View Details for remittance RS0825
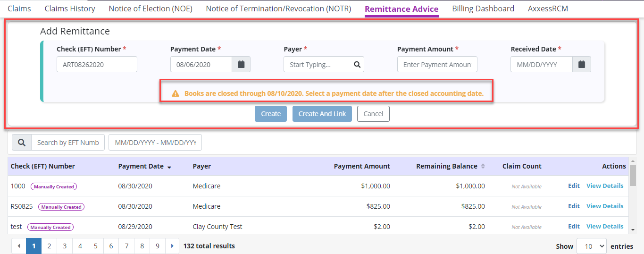Viewport: 644px width, 254px height. (x=604, y=206)
